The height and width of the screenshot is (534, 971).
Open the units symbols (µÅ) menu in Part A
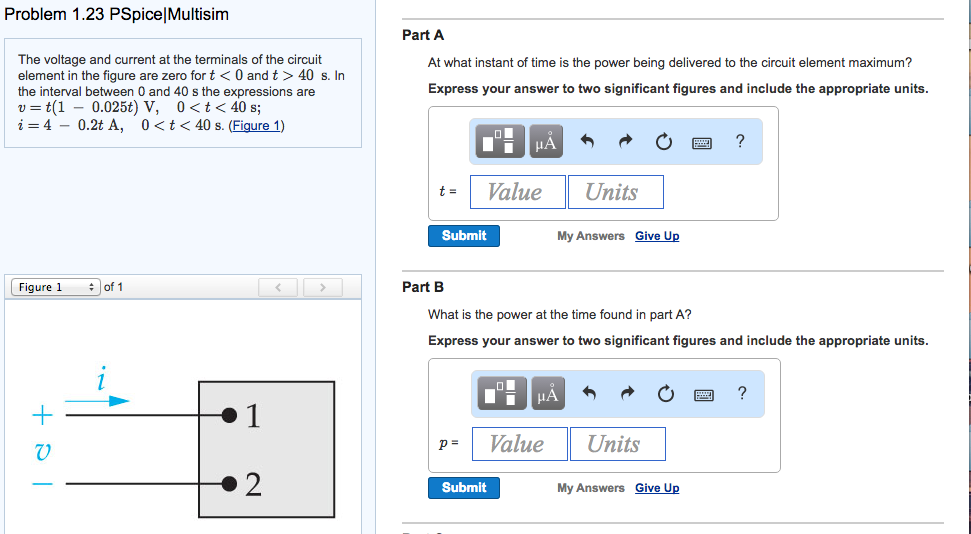546,142
